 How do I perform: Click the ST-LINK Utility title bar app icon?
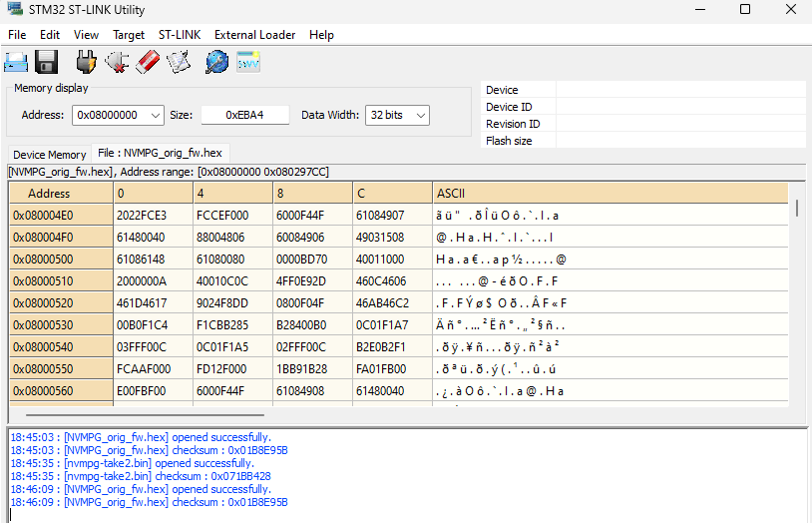coord(15,9)
